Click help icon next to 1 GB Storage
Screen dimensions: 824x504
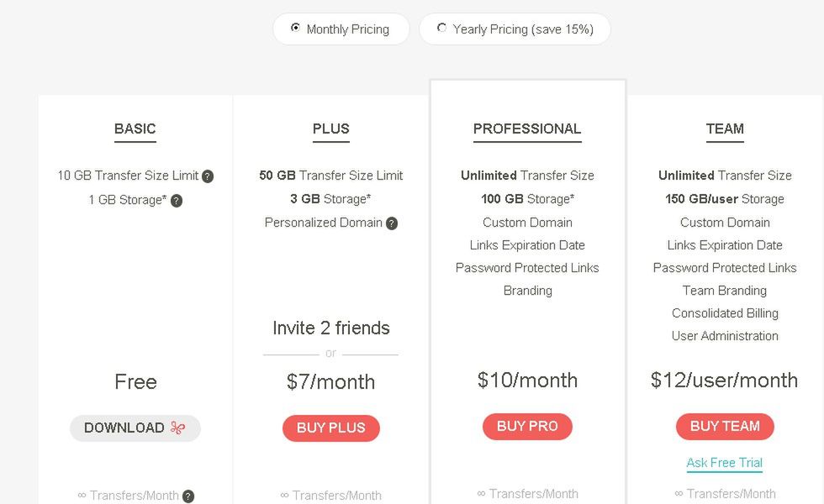click(177, 201)
